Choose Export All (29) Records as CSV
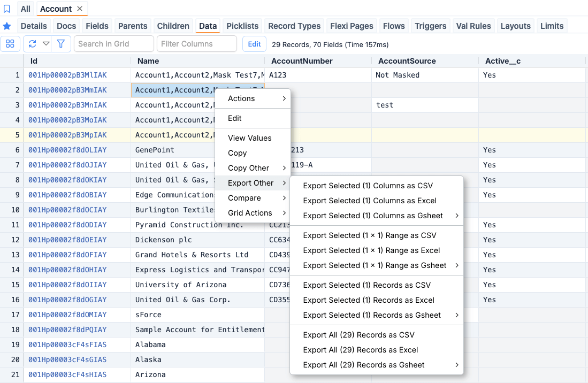The width and height of the screenshot is (588, 383). (x=358, y=335)
